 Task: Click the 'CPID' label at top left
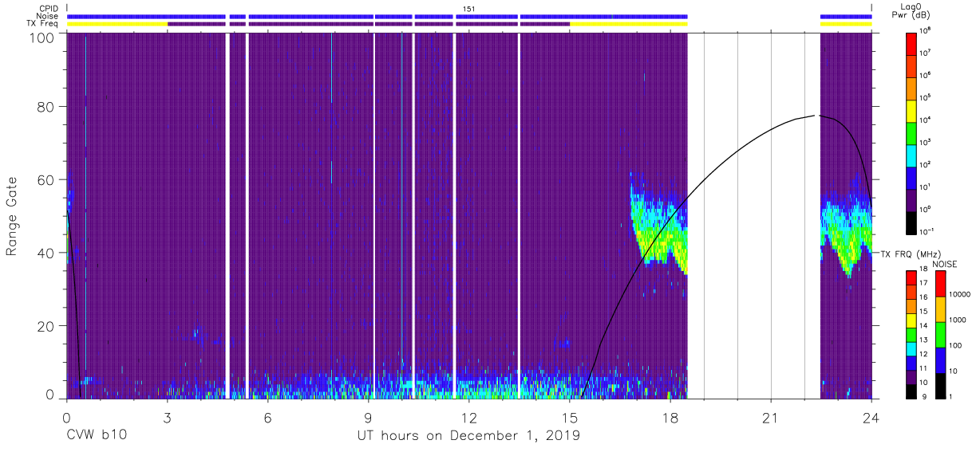[x=49, y=9]
